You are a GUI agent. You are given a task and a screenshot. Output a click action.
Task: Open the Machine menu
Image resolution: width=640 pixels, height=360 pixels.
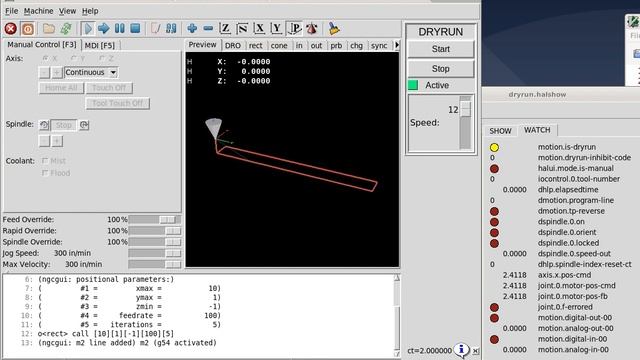click(38, 11)
